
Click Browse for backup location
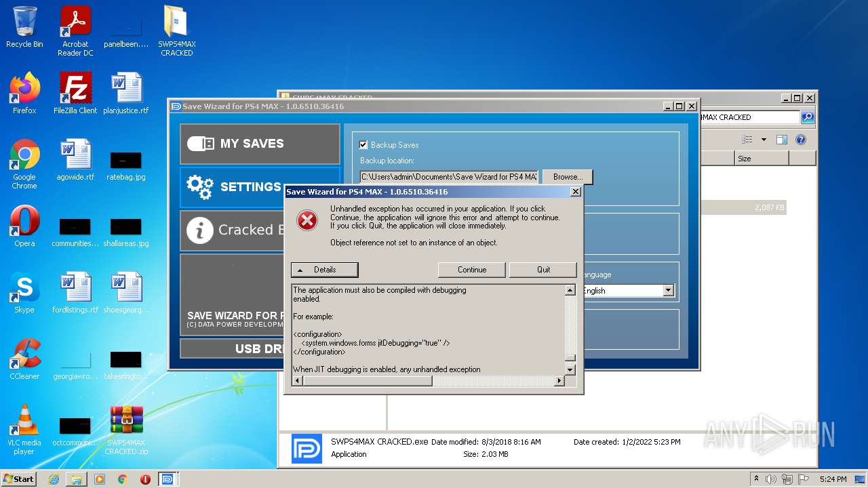coord(568,177)
